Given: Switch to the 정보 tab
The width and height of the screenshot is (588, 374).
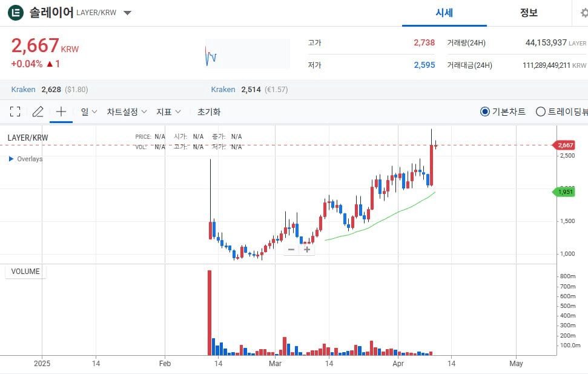Looking at the screenshot, I should pos(528,13).
